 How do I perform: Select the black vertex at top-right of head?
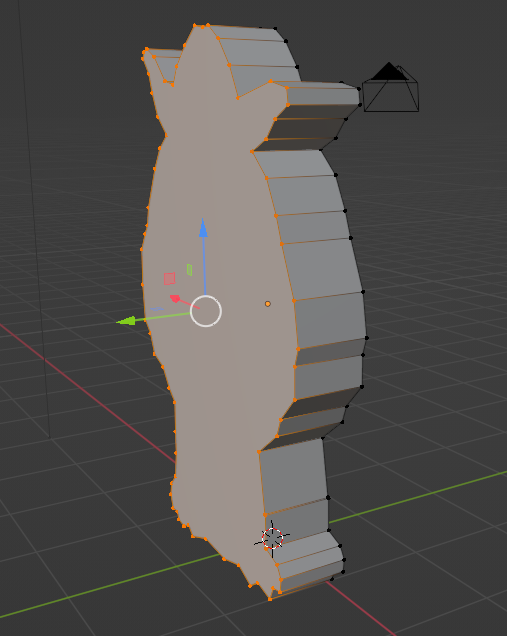pyautogui.click(x=275, y=28)
